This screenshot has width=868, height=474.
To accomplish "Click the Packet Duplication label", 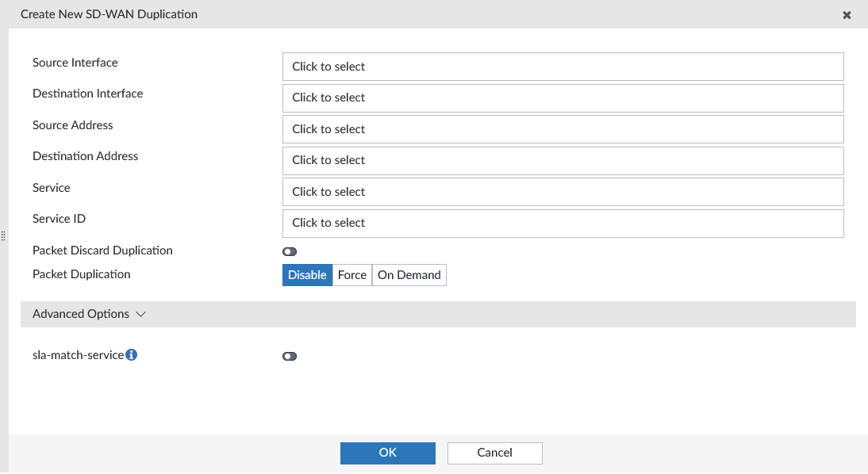I will pos(81,274).
